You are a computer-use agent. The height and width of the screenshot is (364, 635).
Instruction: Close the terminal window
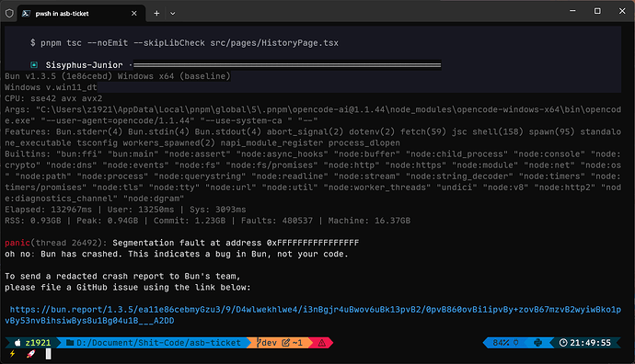622,11
